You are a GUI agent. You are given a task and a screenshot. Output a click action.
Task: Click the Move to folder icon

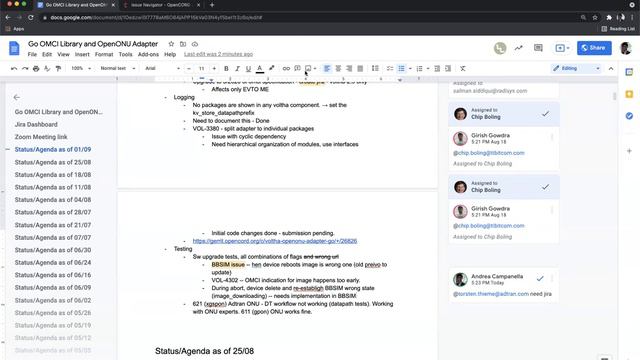(183, 44)
